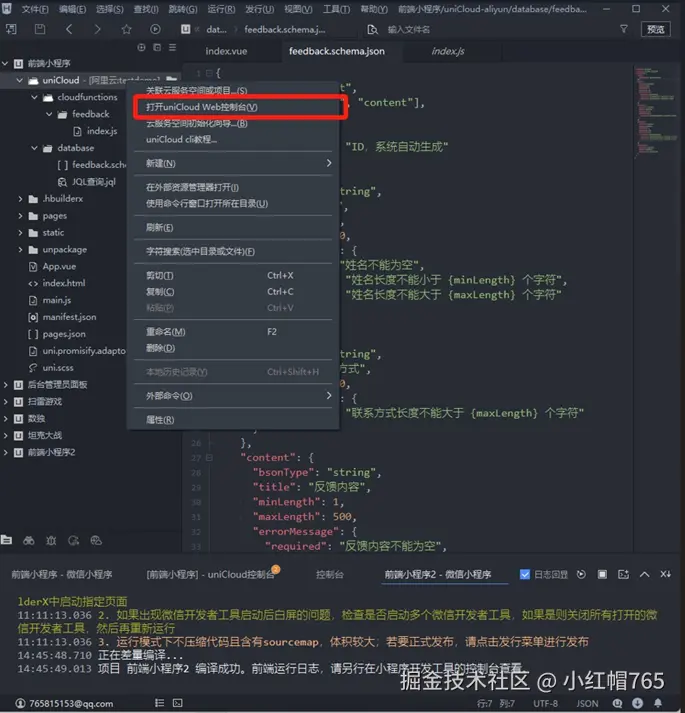
Task: Click the export log icon in console toolbar
Action: tap(623, 574)
